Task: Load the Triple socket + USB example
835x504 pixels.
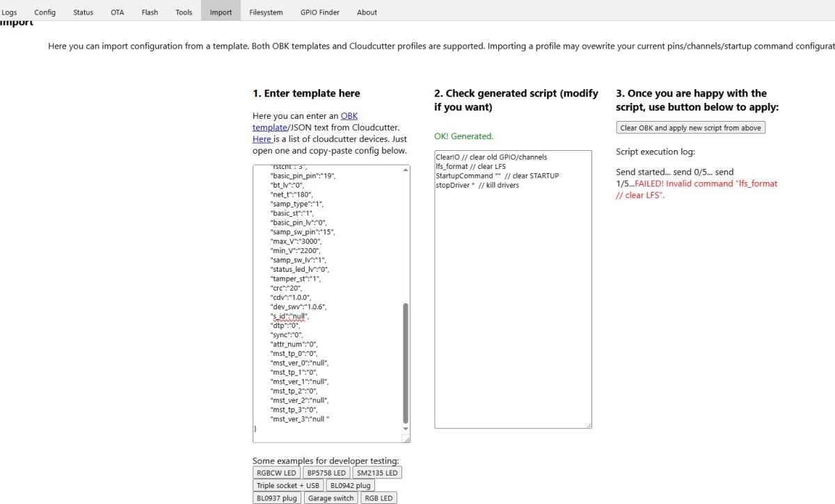Action: click(x=288, y=485)
